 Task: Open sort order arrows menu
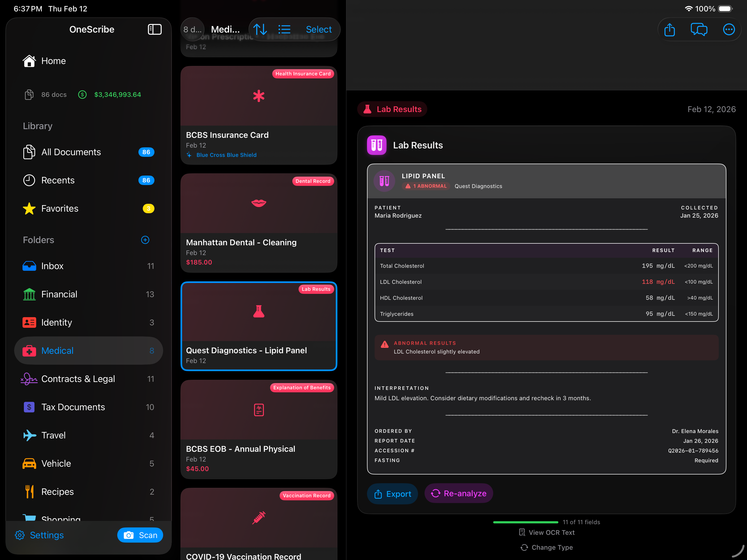(x=260, y=29)
